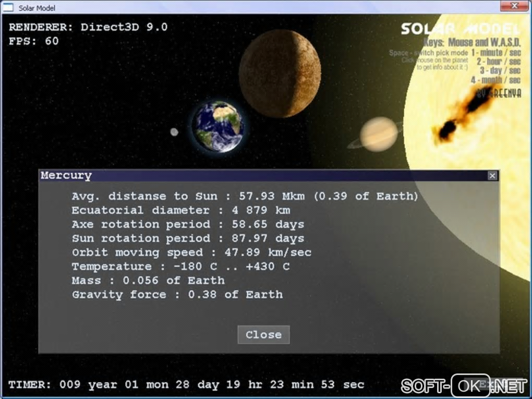
Task: Click the Close button in Mercury dialog
Action: tap(263, 334)
